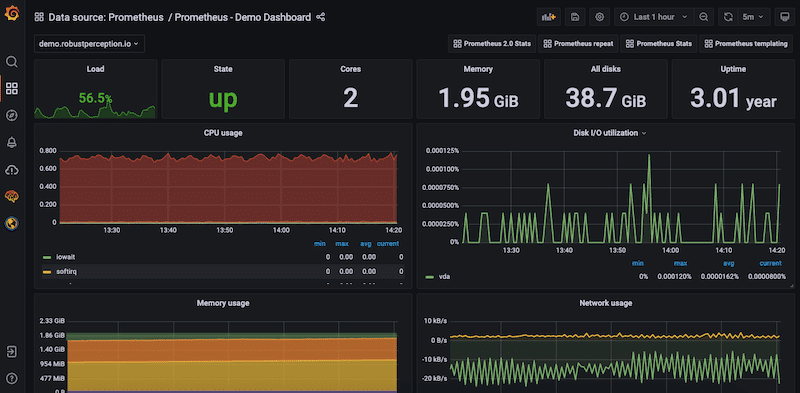Open dashboard settings gear icon
Screen dimensions: 800x393
[x=599, y=17]
